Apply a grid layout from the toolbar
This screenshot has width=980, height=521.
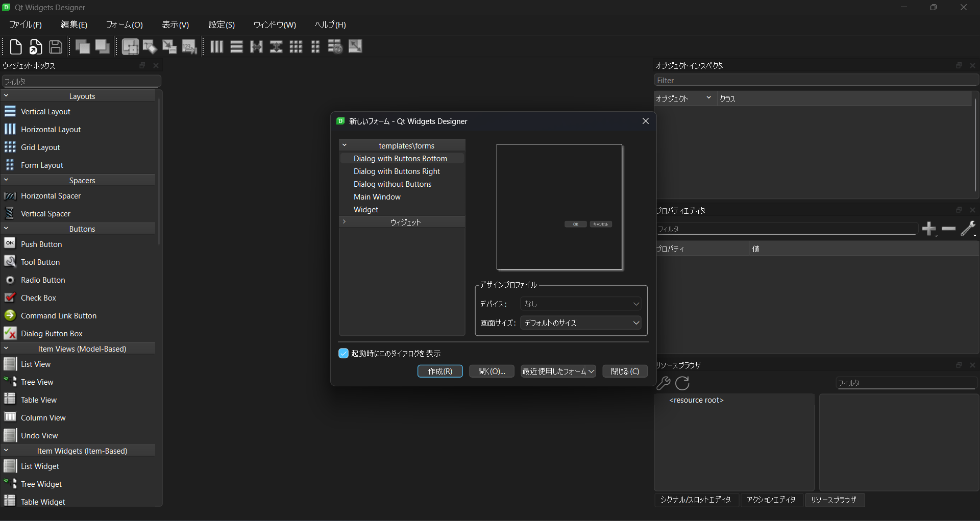point(296,46)
